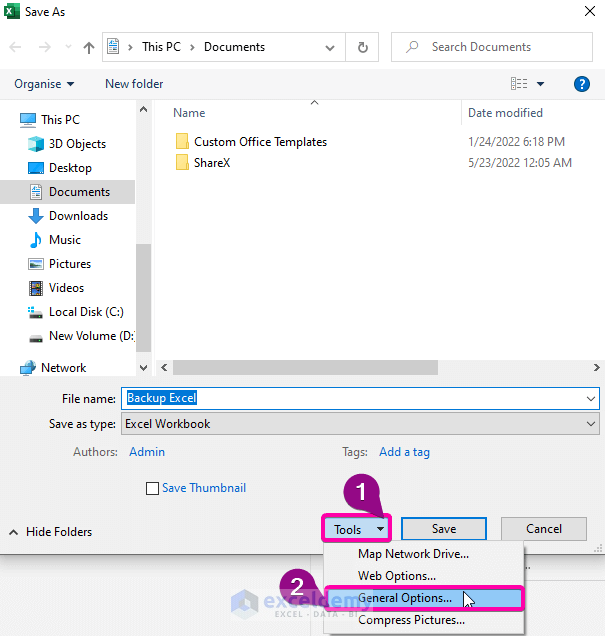The width and height of the screenshot is (605, 636).
Task: Open the view options dropdown arrow
Action: click(540, 84)
